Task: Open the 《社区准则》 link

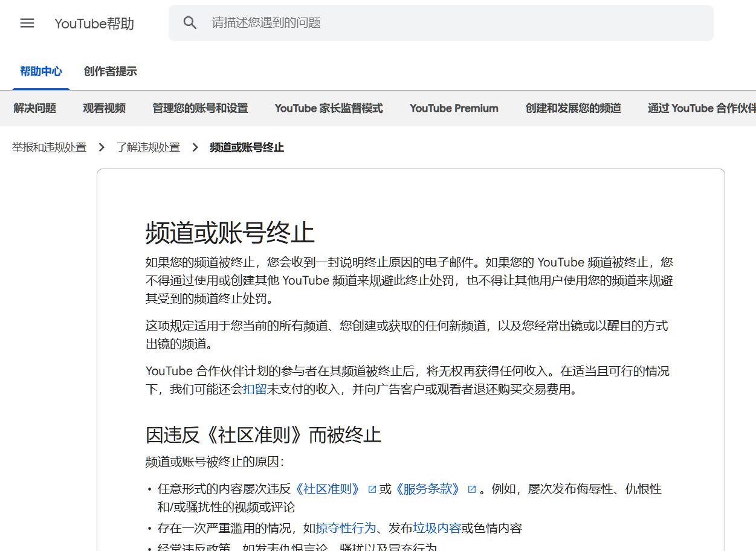Action: tap(328, 489)
